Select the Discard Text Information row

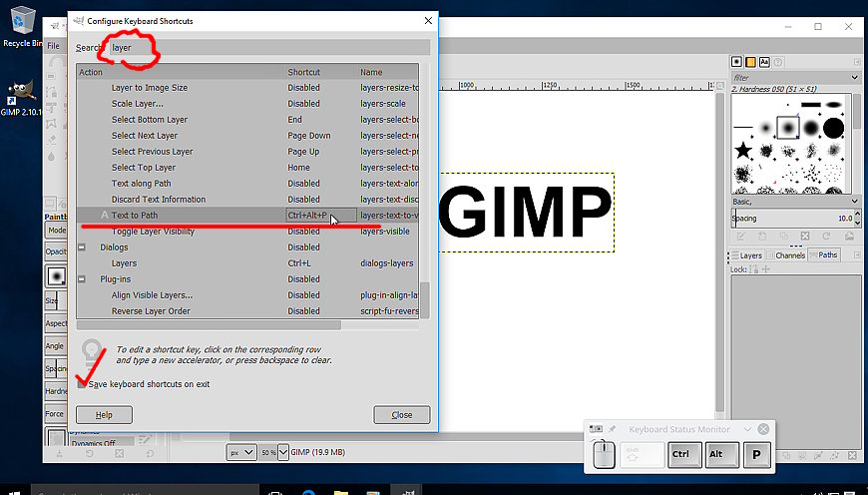[x=247, y=200]
